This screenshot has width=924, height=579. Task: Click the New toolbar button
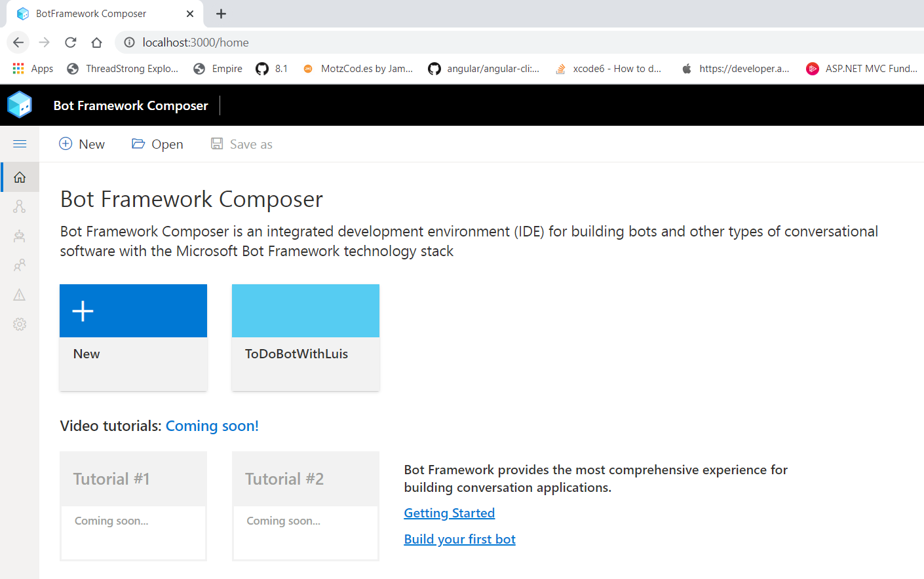[x=82, y=144]
